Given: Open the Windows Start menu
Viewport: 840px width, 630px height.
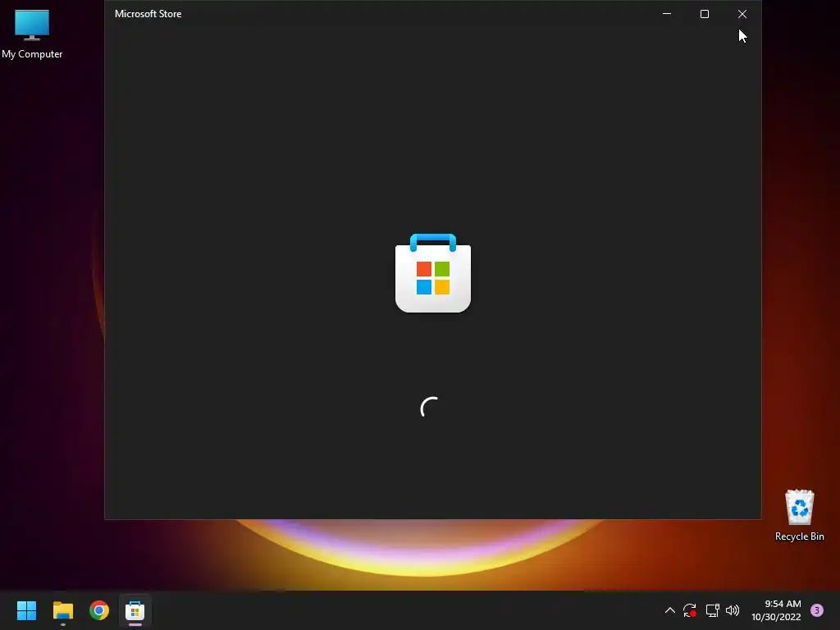Looking at the screenshot, I should 26,610.
